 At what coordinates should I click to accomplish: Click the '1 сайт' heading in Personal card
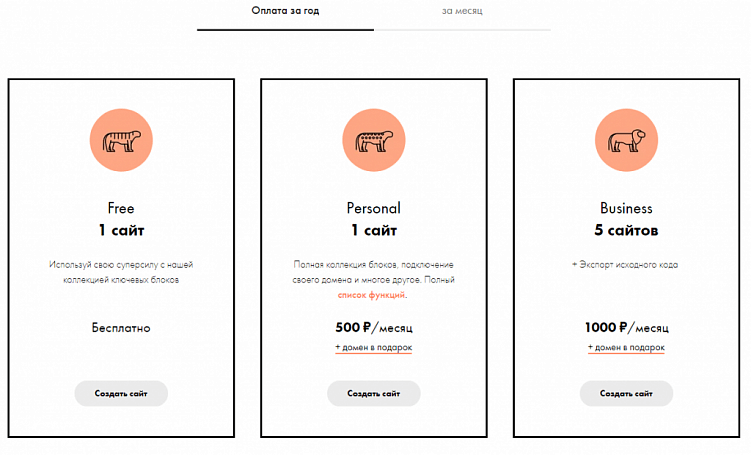click(x=373, y=231)
